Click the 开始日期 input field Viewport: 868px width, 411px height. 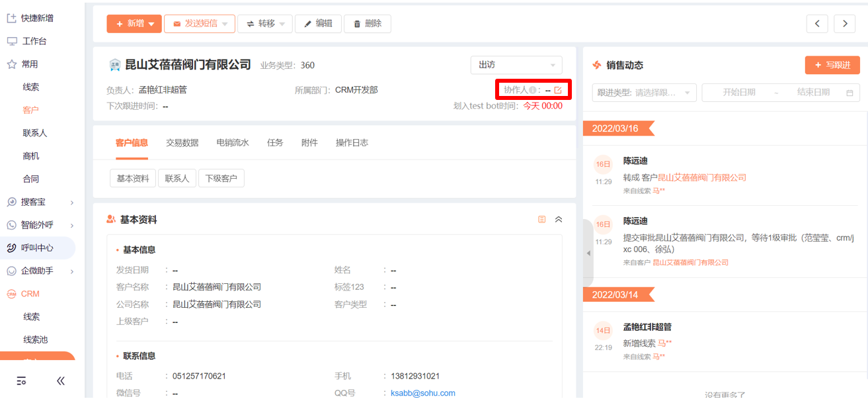click(x=739, y=93)
